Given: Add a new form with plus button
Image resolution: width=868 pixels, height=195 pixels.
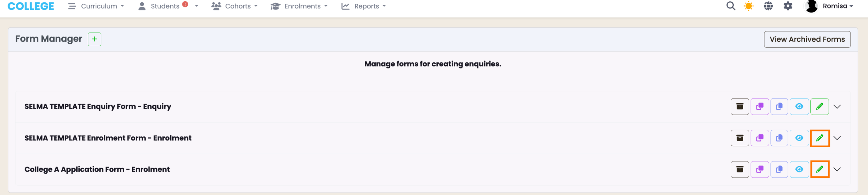Looking at the screenshot, I should pos(94,39).
